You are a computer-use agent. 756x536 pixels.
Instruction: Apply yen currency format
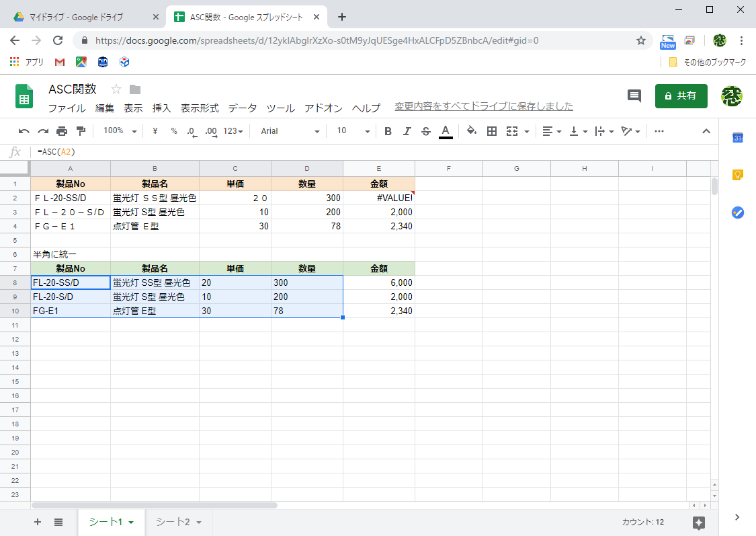pos(155,131)
